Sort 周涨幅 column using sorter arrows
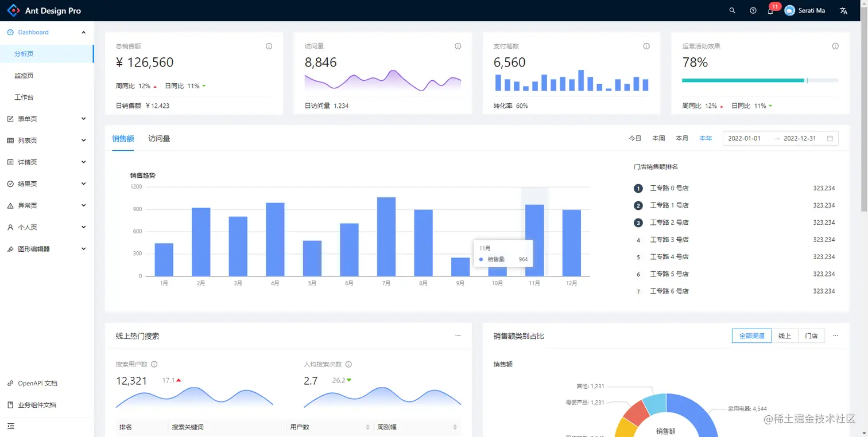 click(455, 427)
